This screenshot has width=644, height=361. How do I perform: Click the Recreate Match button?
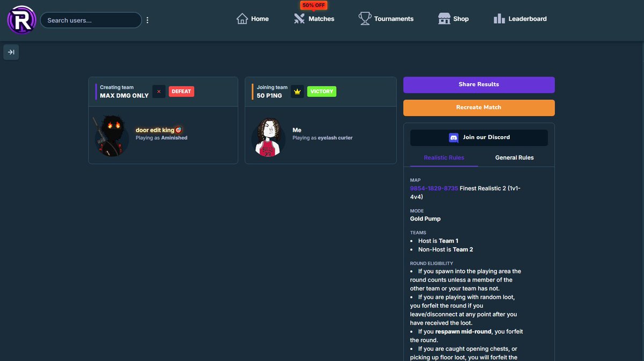click(x=479, y=108)
